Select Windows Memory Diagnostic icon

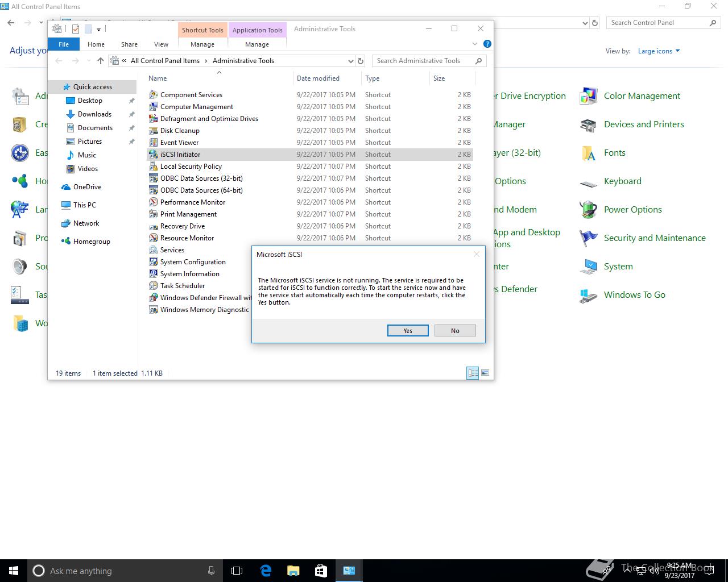point(153,310)
